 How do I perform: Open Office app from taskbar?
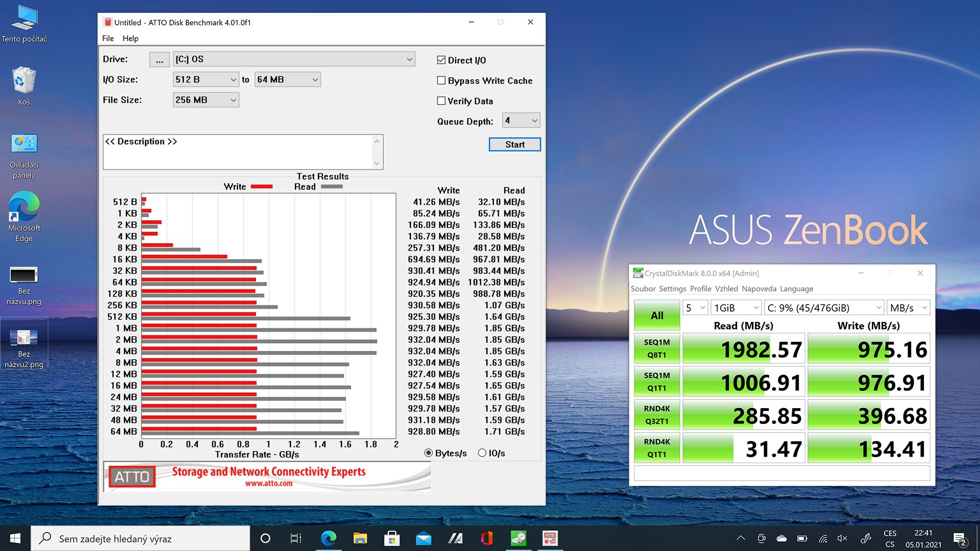tap(487, 538)
